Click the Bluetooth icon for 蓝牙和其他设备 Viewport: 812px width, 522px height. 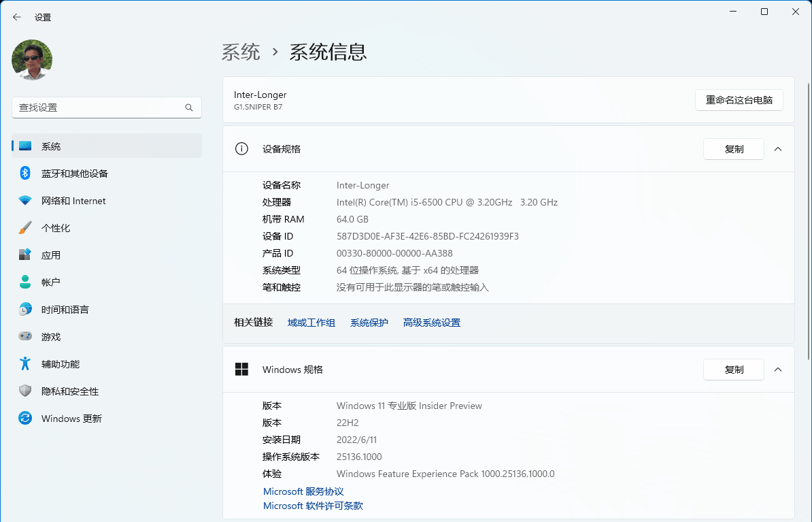(x=25, y=173)
